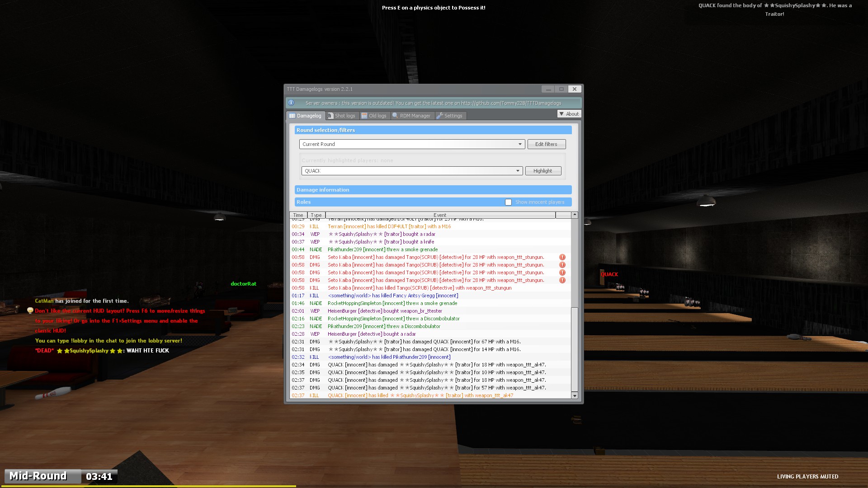Image resolution: width=868 pixels, height=488 pixels.
Task: Expand the About menu
Action: coord(569,114)
